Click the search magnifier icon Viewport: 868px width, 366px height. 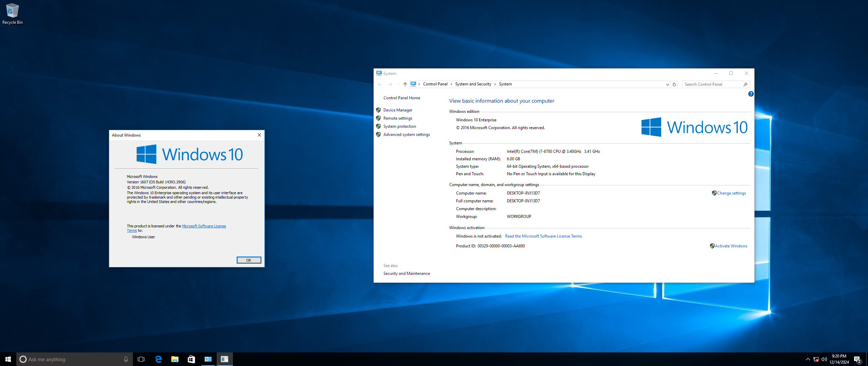pyautogui.click(x=745, y=84)
